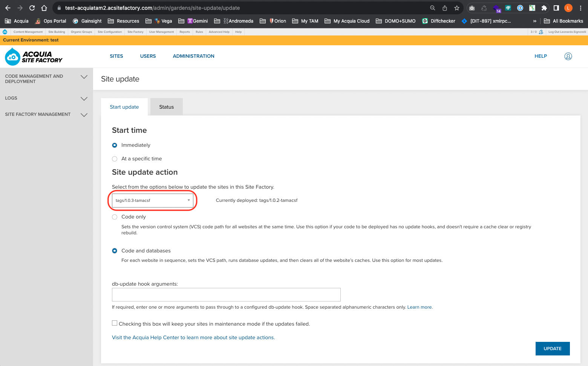Open the tags/1.0.3-tamacsf version dropdown

[153, 200]
